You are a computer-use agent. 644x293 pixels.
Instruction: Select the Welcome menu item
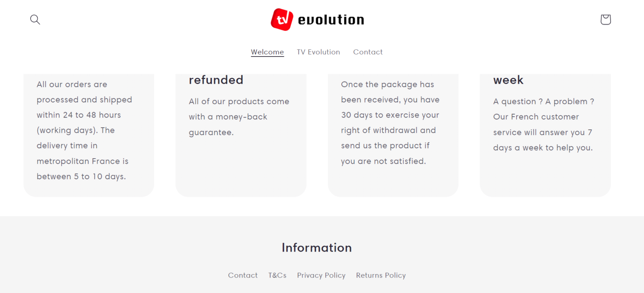click(x=267, y=52)
